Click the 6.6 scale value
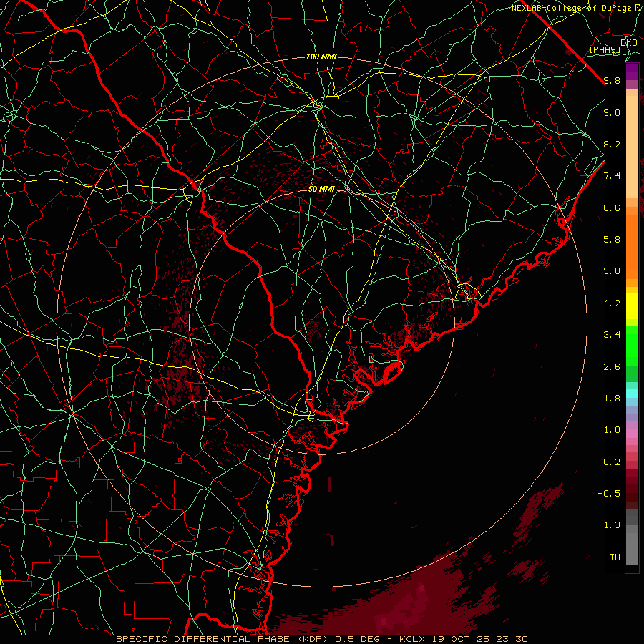The width and height of the screenshot is (644, 644). point(612,208)
